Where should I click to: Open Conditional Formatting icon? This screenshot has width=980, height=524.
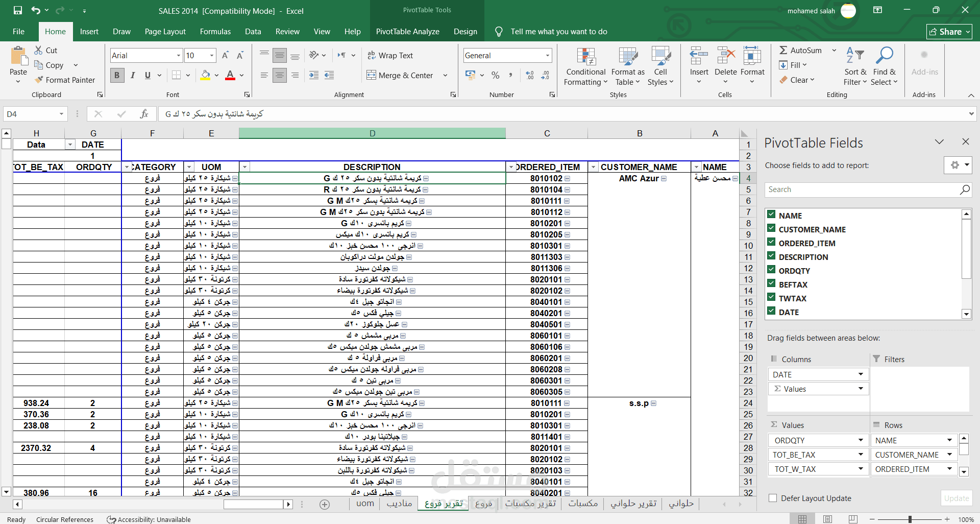pyautogui.click(x=586, y=57)
